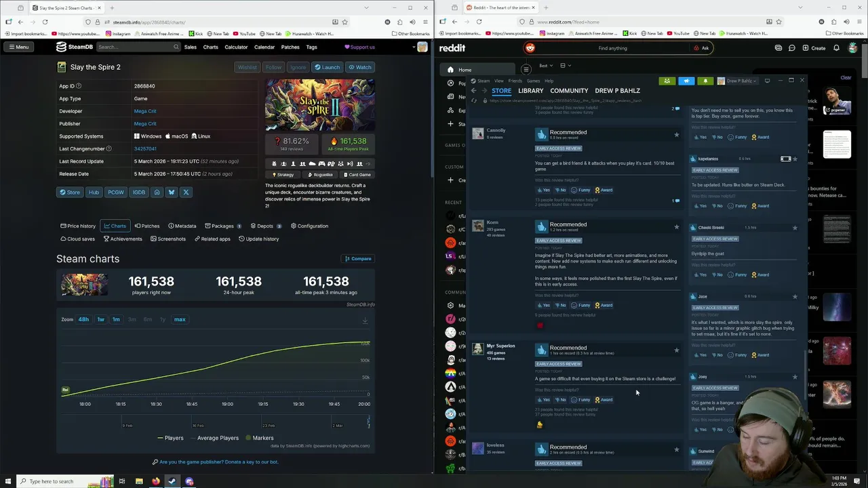Switch to the Price history tab
The height and width of the screenshot is (488, 868).
(x=78, y=226)
